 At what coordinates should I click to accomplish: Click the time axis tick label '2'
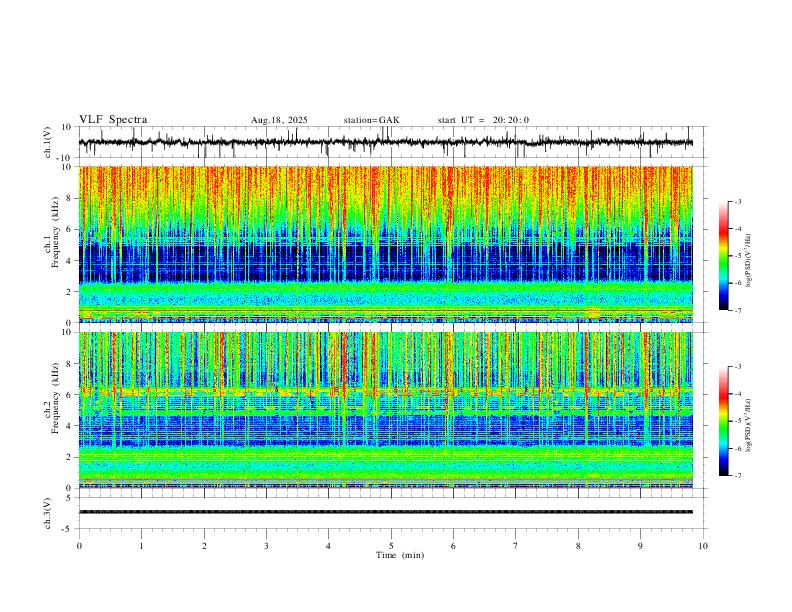pyautogui.click(x=204, y=546)
